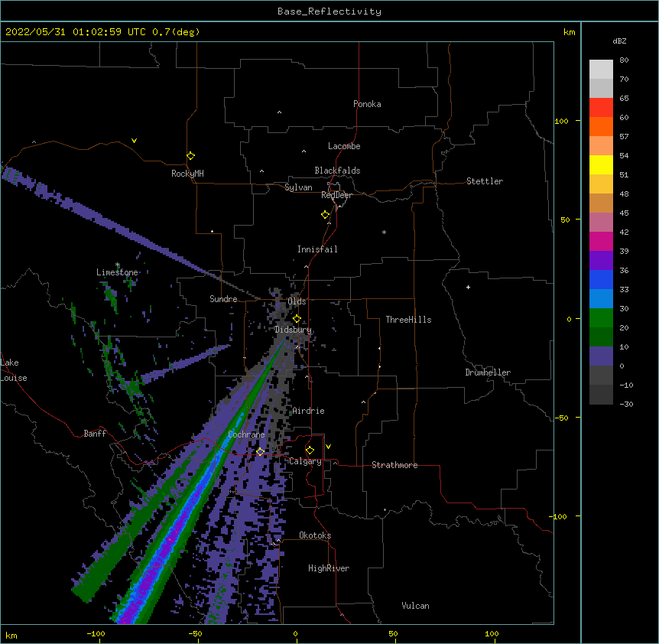This screenshot has height=644, width=659.
Task: Click the Lake Louise label
Action: [x=14, y=370]
